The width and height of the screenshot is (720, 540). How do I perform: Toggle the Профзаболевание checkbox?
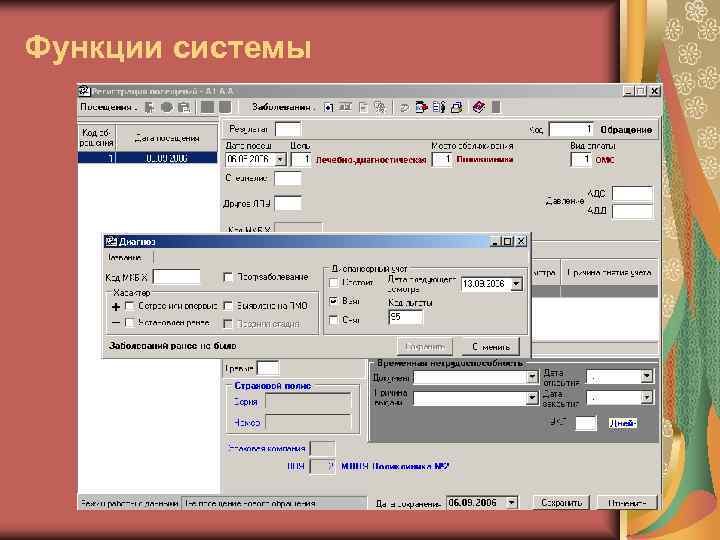(x=228, y=277)
